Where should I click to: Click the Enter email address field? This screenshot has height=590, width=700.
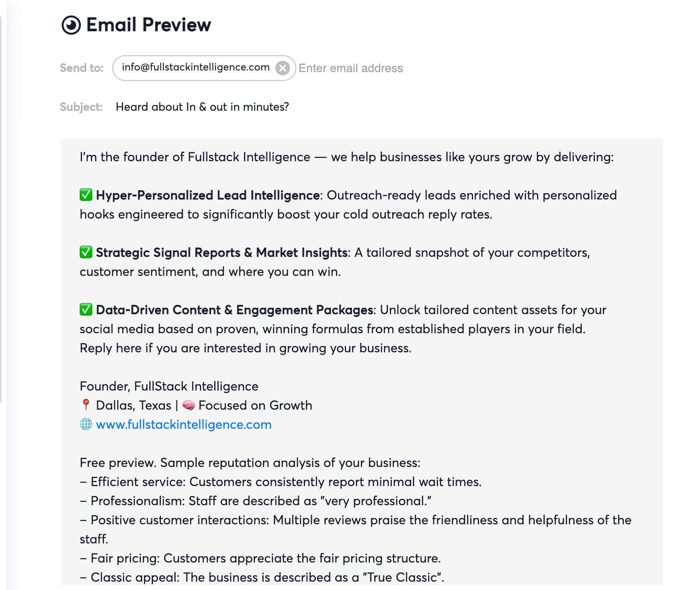[x=351, y=68]
